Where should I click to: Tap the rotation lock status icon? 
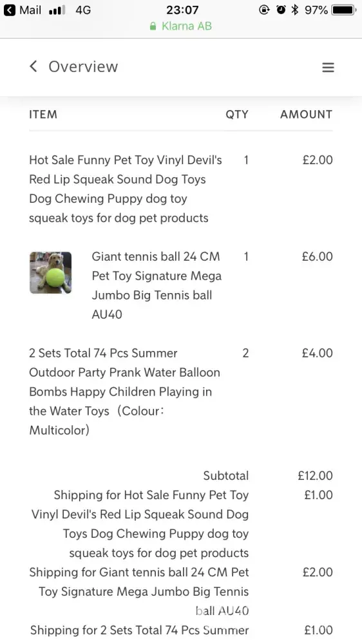click(x=264, y=10)
